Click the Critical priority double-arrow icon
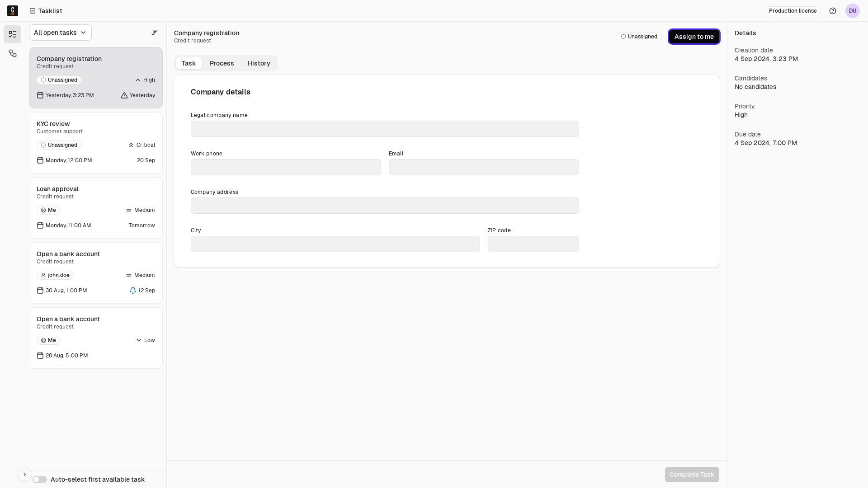The width and height of the screenshot is (868, 488). coord(131,145)
